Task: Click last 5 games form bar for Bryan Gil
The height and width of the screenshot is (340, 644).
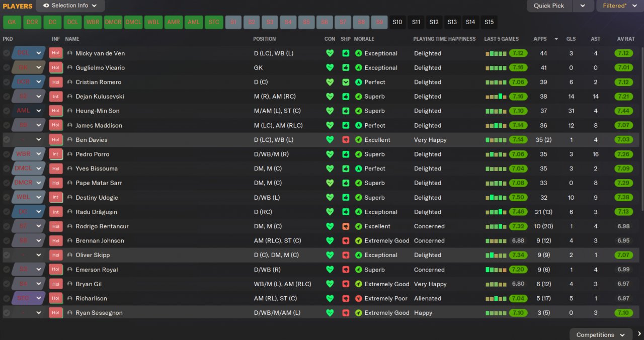Action: coord(496,284)
